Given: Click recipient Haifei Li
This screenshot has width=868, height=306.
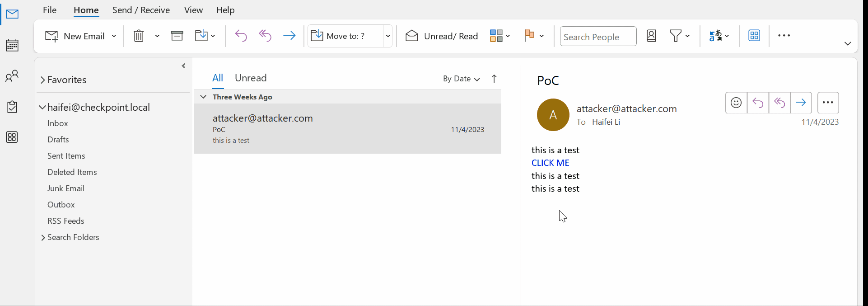Looking at the screenshot, I should [x=606, y=122].
